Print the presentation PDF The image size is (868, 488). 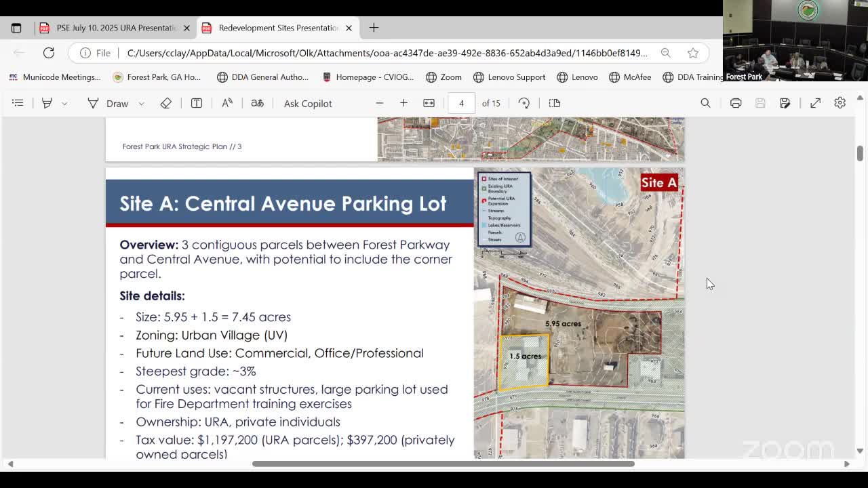(x=736, y=102)
